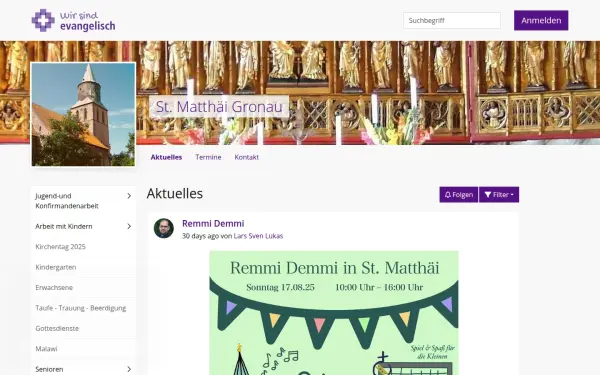
Task: Expand chevron next to Arbeit mit Kindern
Action: (129, 226)
